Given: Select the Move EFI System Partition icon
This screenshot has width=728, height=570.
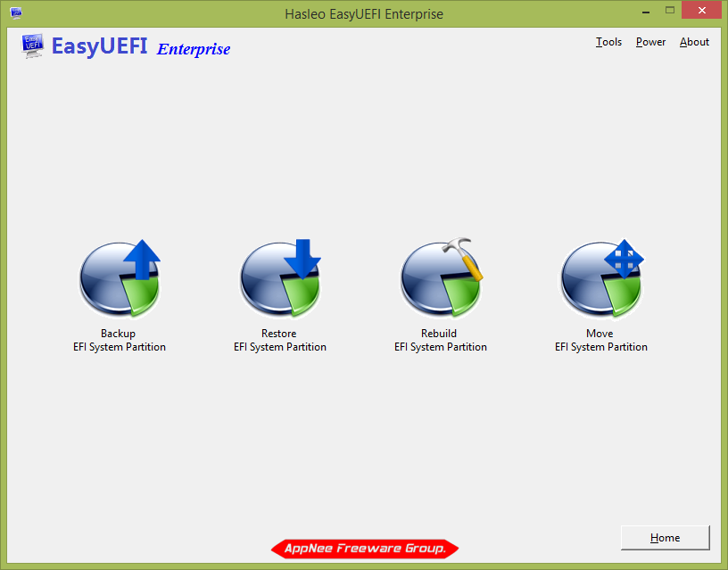Looking at the screenshot, I should tap(601, 279).
